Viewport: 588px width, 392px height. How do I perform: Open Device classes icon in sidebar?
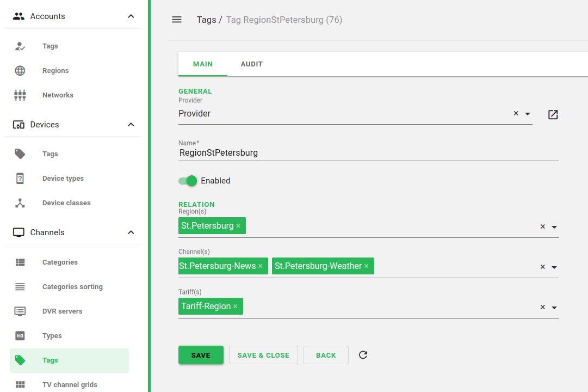(x=20, y=203)
